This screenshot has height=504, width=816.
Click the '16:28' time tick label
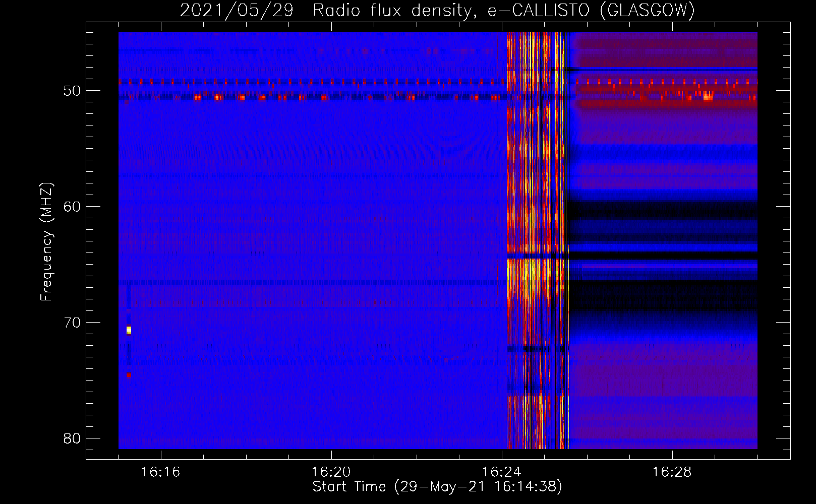672,472
